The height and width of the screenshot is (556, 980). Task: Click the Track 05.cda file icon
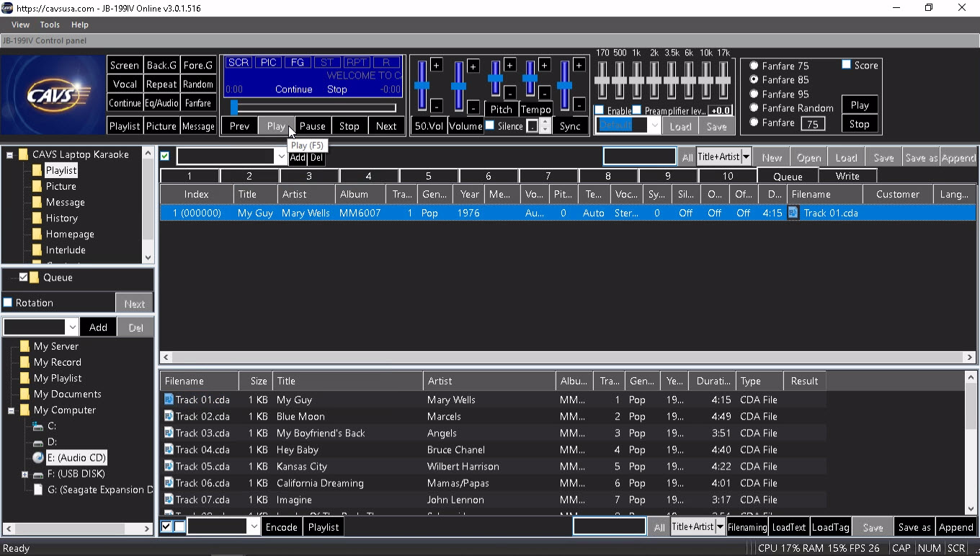click(169, 466)
